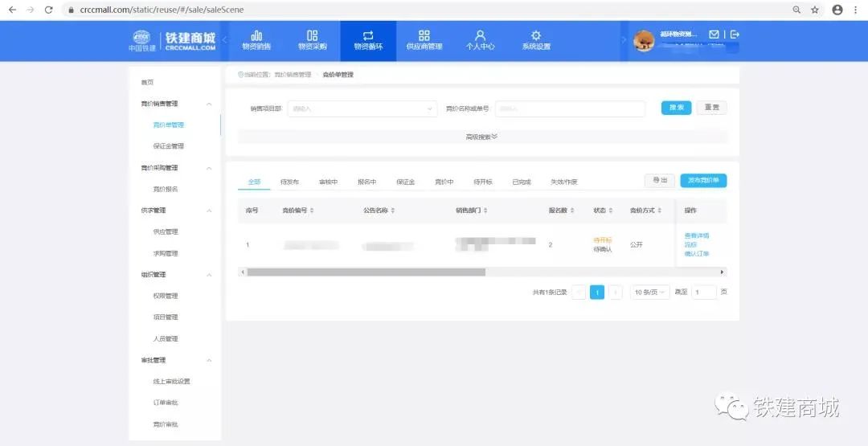Bookmark page with star icon
This screenshot has width=868, height=446.
(815, 10)
